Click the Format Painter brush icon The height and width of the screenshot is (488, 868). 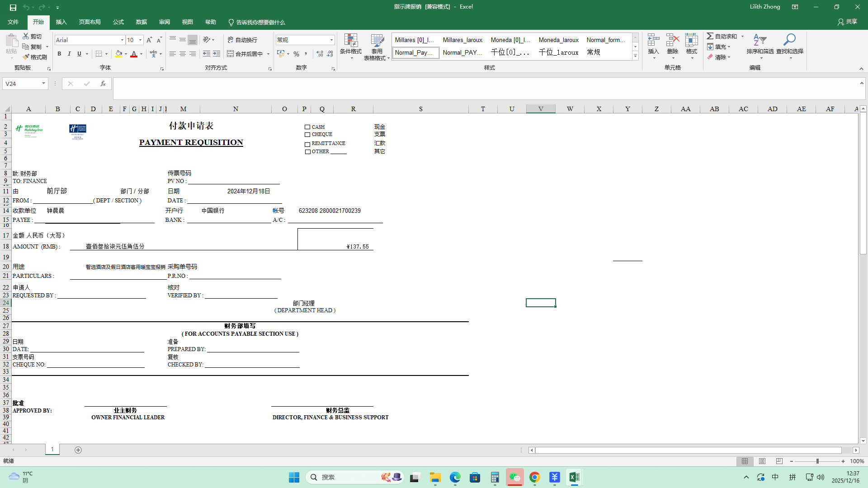point(27,57)
